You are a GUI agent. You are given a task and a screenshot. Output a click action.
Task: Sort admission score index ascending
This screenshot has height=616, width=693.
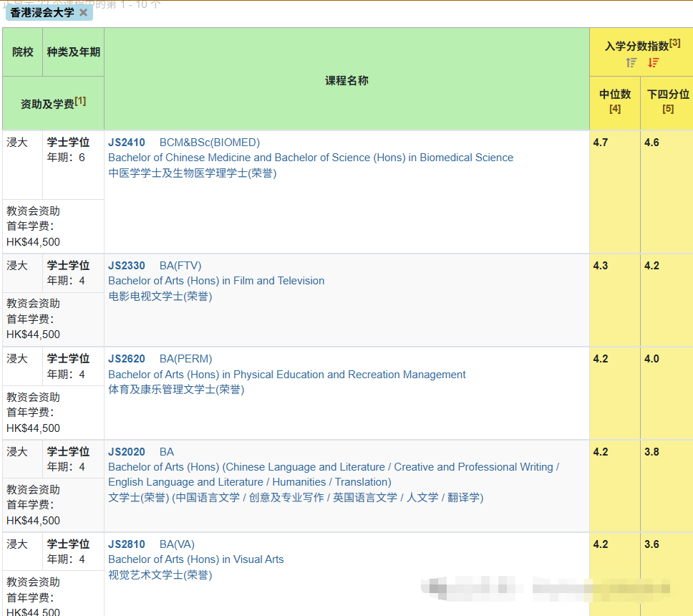[631, 63]
